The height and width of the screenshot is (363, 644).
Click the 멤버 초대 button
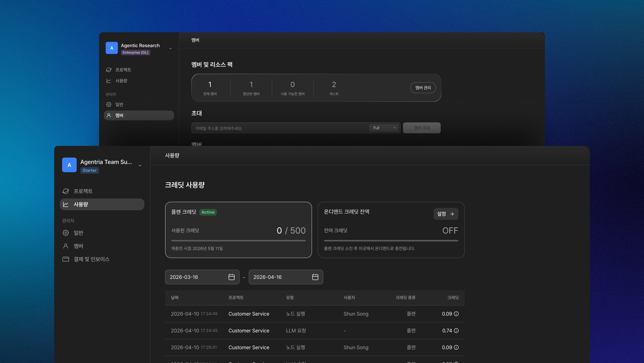point(422,128)
